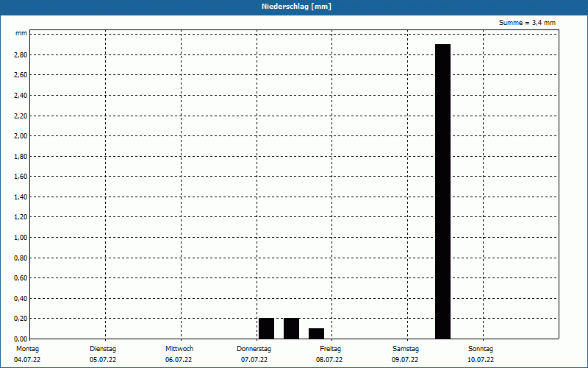The image size is (588, 368).
Task: Click the y-axis value '0,40'
Action: tap(21, 299)
